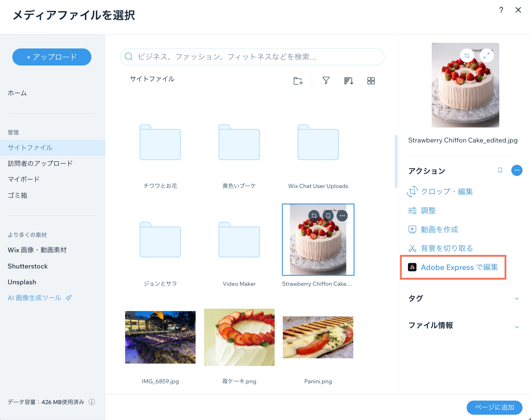Focus the media search field
Viewport: 531px width, 420px height.
tap(252, 57)
